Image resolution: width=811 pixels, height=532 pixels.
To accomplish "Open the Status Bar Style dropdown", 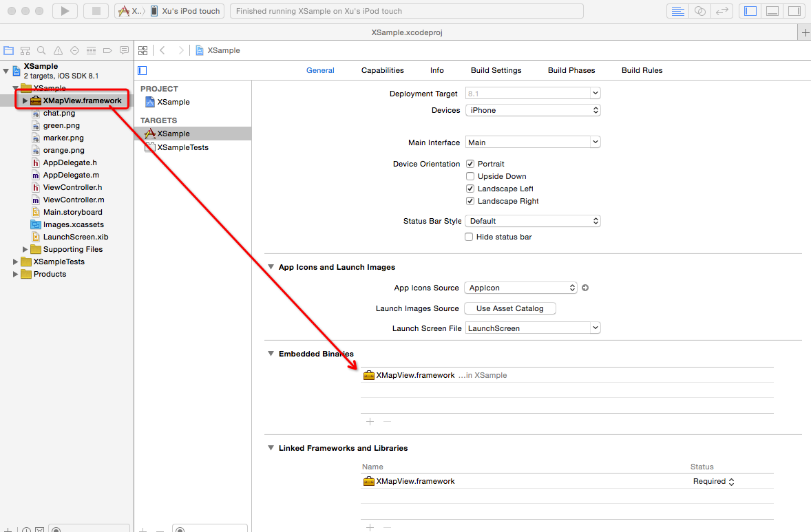I will point(533,221).
